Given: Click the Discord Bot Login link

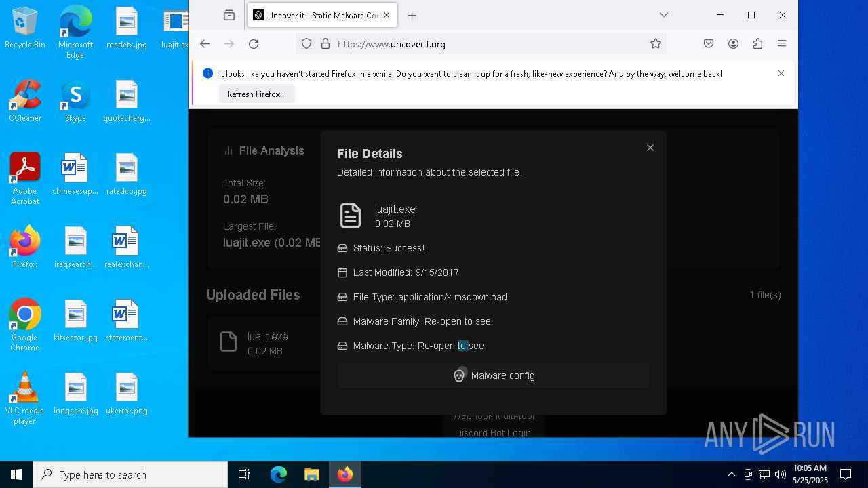Looking at the screenshot, I should (493, 433).
